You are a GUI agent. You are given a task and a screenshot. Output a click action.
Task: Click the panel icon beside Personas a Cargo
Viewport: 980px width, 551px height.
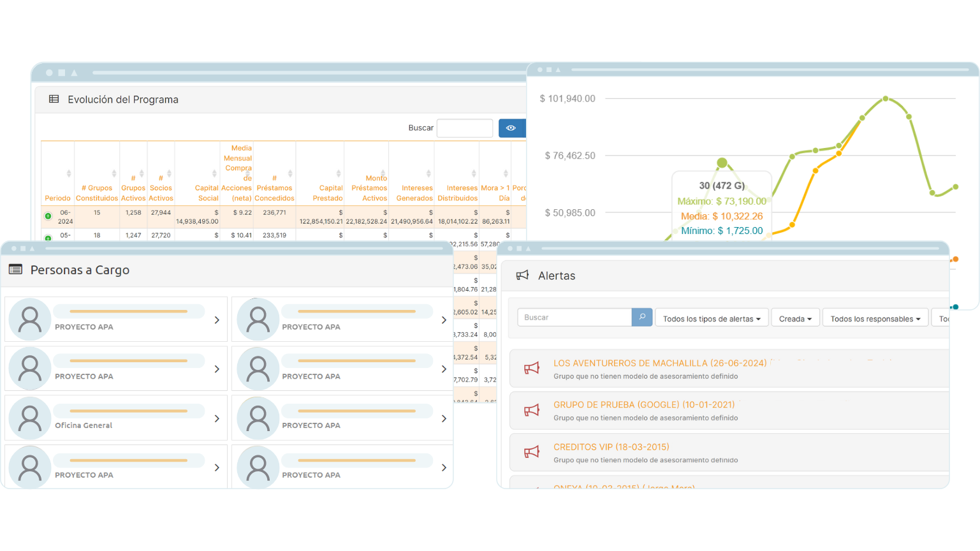[x=14, y=270]
